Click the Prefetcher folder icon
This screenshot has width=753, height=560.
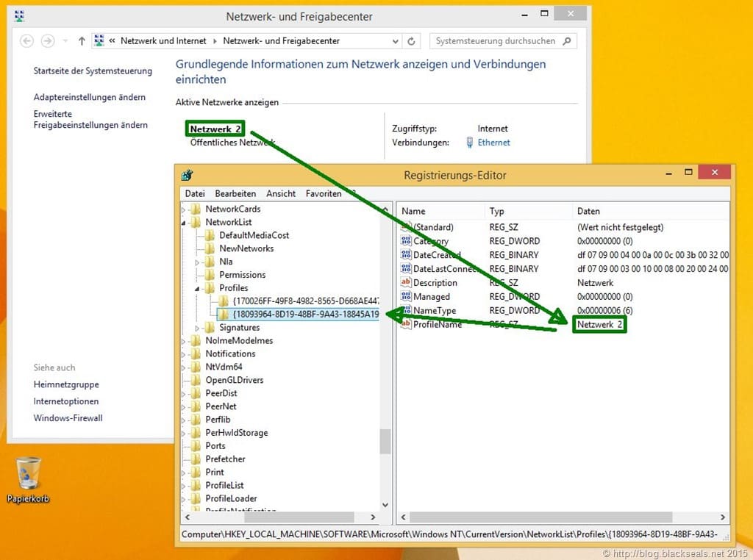click(196, 459)
